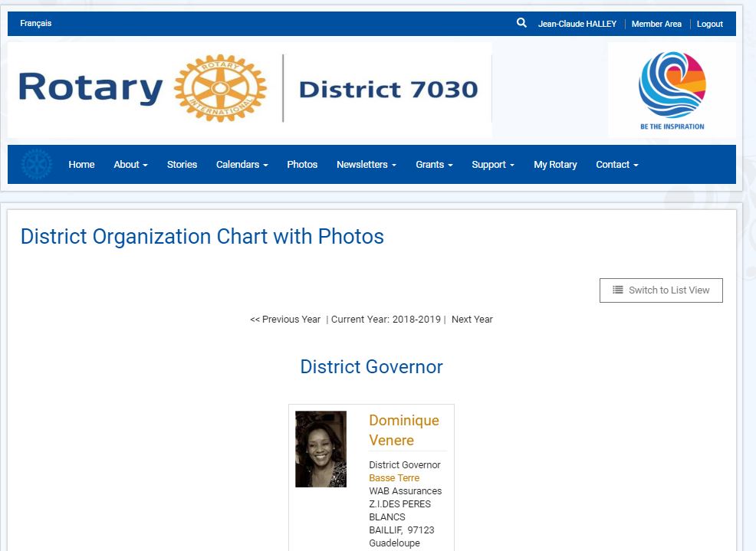The image size is (756, 551).
Task: Open the Newsletters dropdown menu
Action: pos(366,165)
